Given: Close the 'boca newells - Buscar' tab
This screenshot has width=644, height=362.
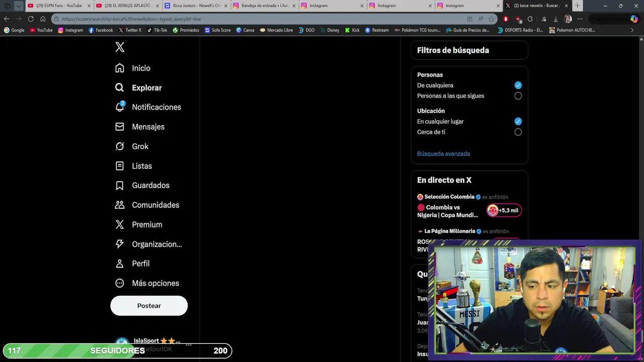Looking at the screenshot, I should (566, 6).
